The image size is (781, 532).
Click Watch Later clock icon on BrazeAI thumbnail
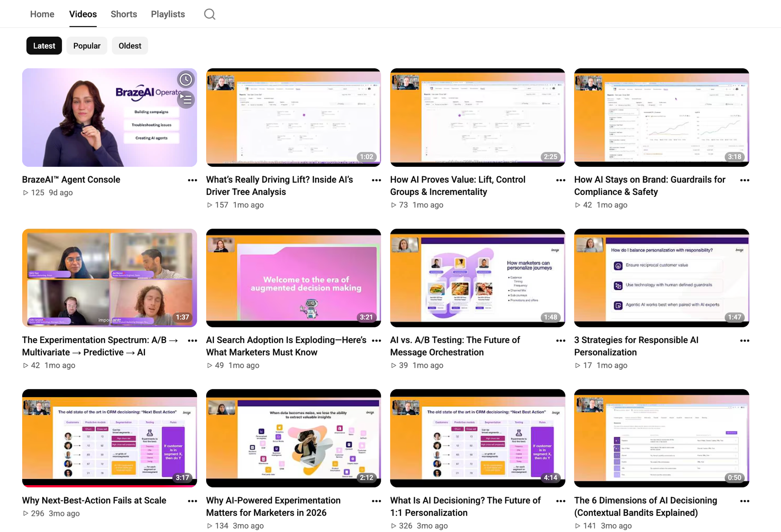pyautogui.click(x=186, y=80)
